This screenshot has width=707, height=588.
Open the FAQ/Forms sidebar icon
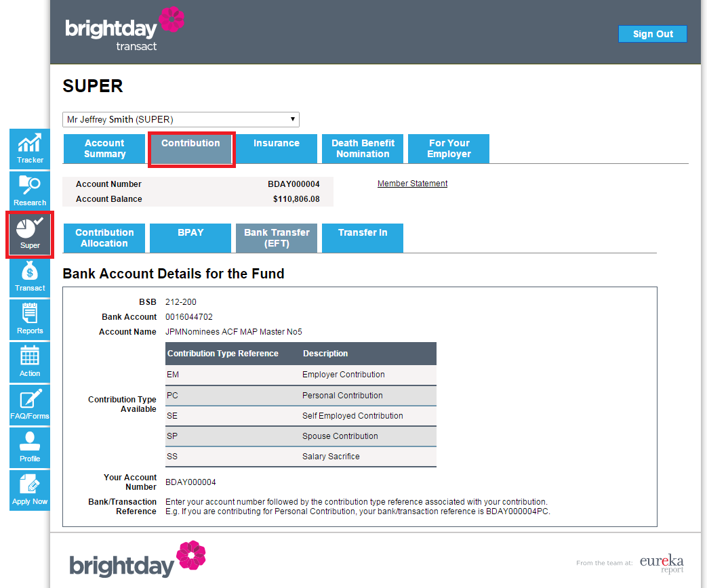(30, 405)
